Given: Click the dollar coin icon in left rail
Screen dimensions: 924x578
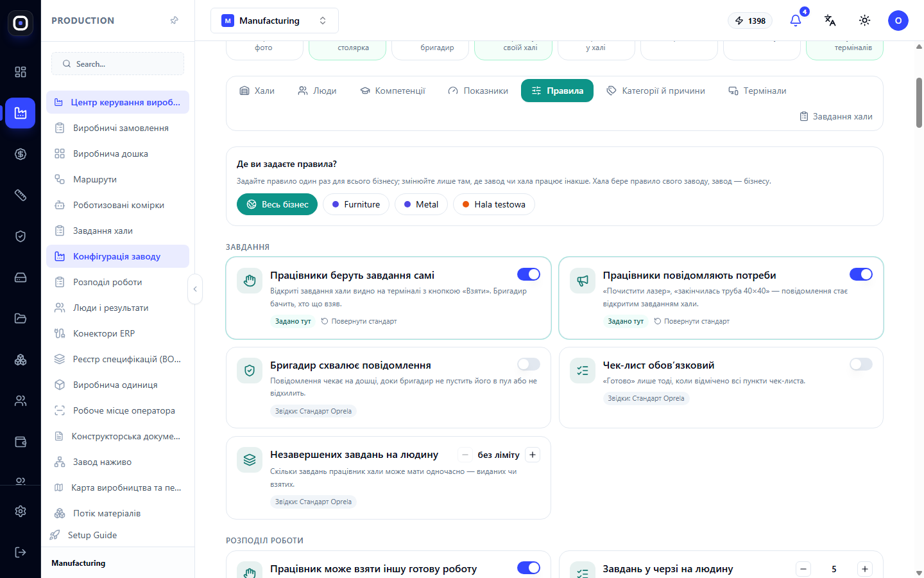Looking at the screenshot, I should pos(21,154).
